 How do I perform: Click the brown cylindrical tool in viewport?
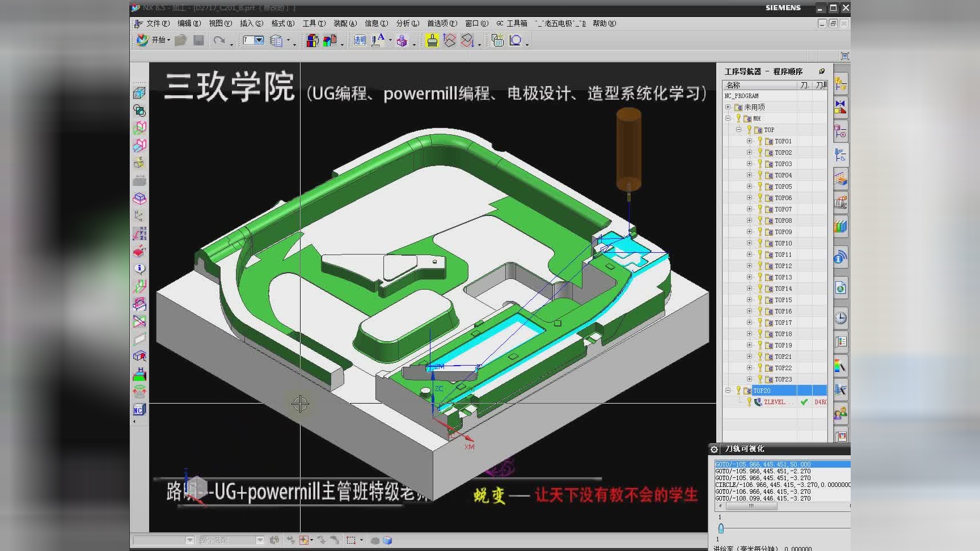[628, 150]
